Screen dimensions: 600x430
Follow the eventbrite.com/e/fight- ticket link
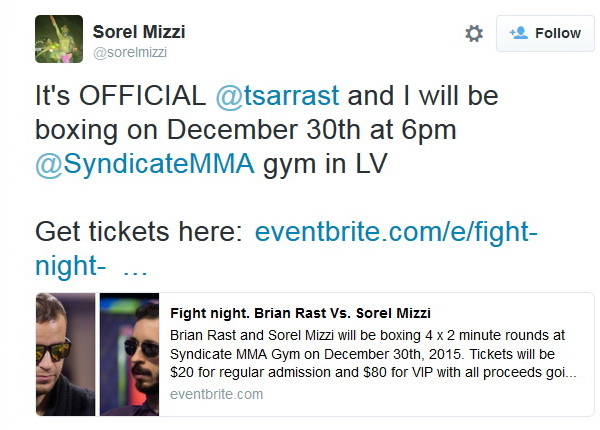coord(396,232)
